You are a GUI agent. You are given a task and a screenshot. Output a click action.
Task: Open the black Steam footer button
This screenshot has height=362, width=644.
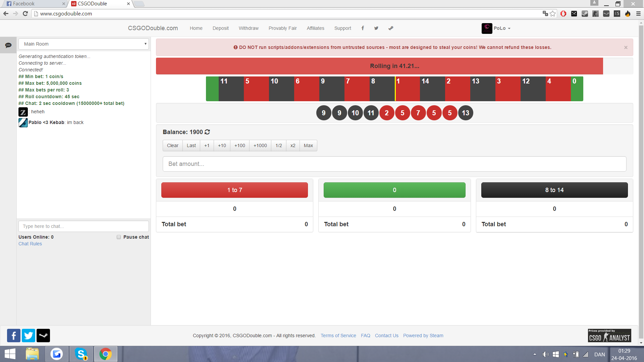click(43, 336)
